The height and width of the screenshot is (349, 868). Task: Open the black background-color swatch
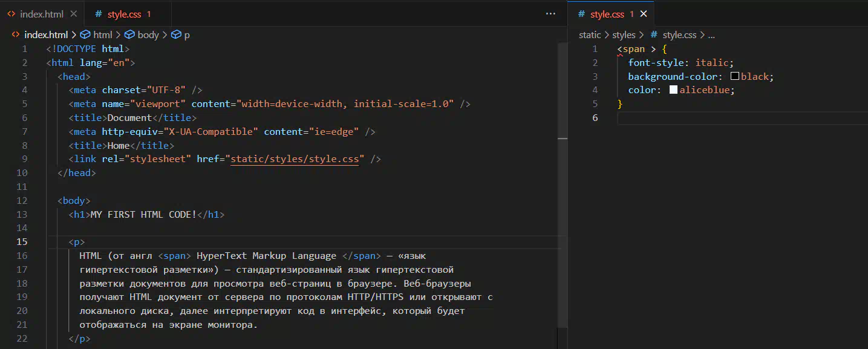point(735,77)
